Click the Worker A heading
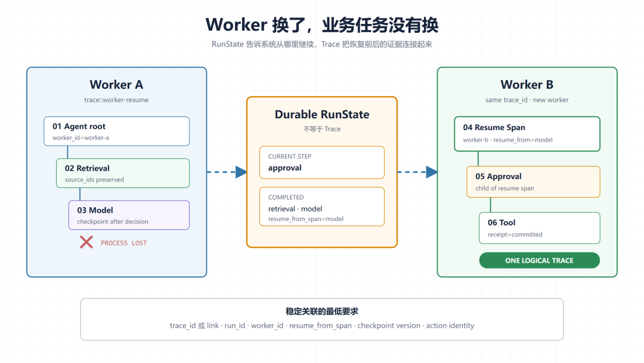Screen dimensions: 644x363 tap(117, 85)
